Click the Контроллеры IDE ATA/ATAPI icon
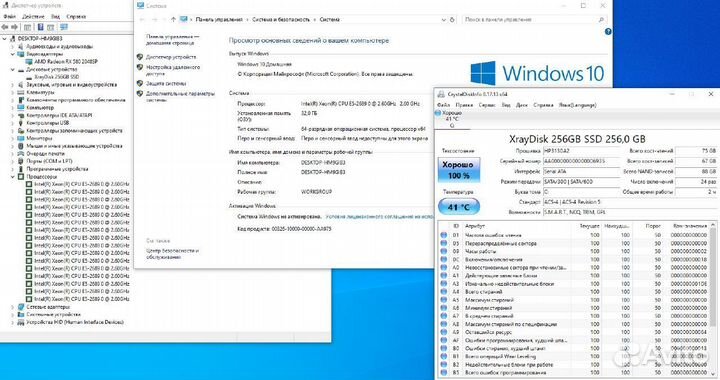 tap(21, 115)
